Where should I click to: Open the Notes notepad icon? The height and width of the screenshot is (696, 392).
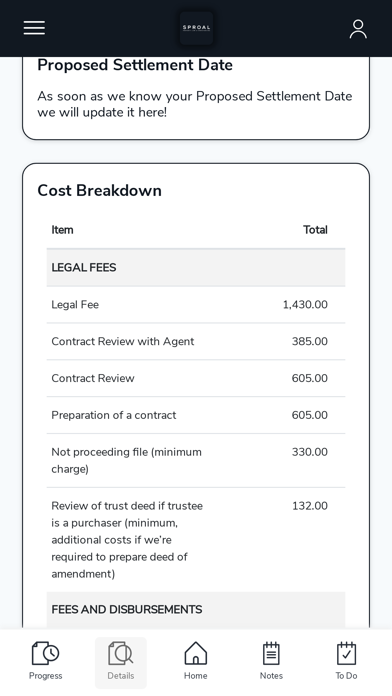point(271,653)
